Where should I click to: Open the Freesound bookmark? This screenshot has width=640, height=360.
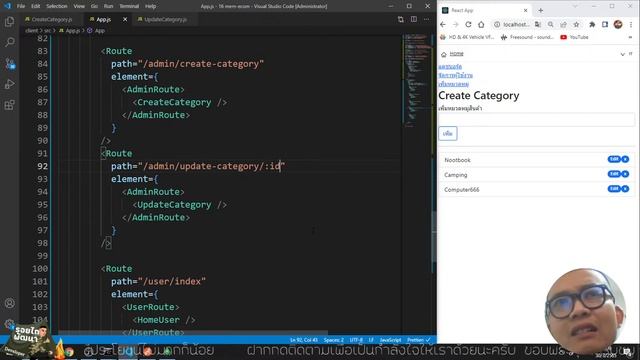pos(527,37)
